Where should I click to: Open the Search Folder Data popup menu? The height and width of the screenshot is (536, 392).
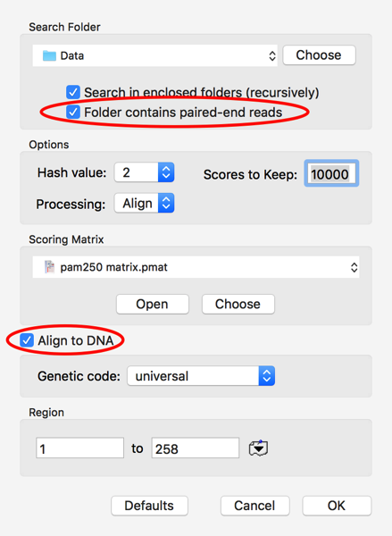[x=154, y=55]
